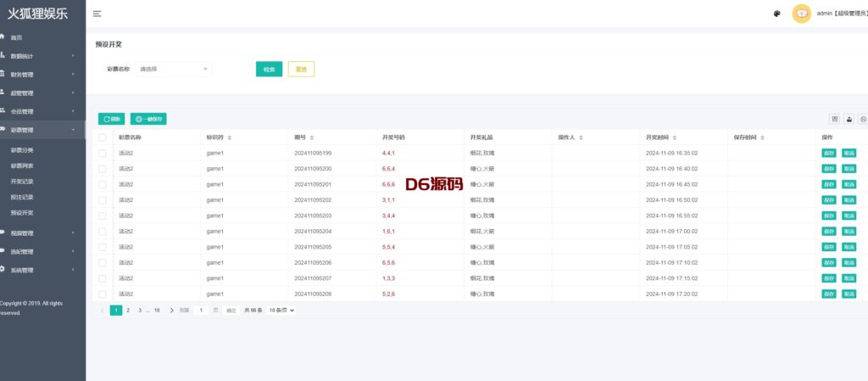Click the icon beside 选配管理
This screenshot has width=868, height=381.
[3, 251]
